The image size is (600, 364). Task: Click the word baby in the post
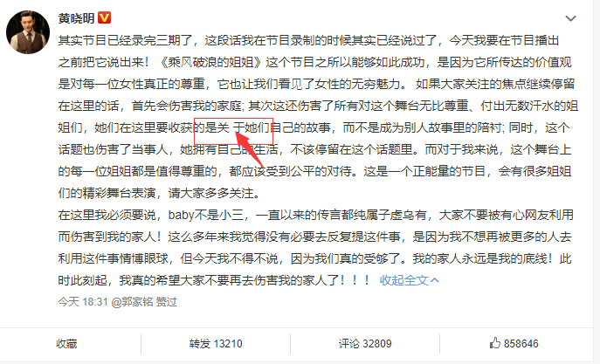(182, 216)
